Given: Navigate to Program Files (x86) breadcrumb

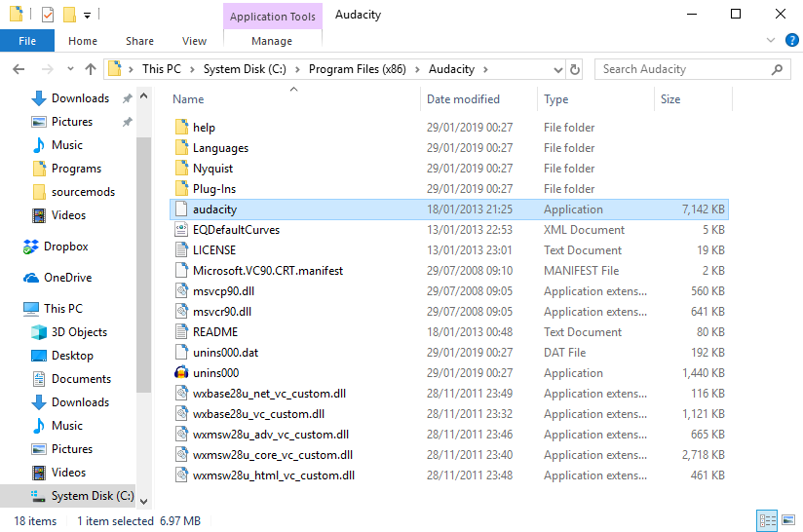Looking at the screenshot, I should pos(357,69).
